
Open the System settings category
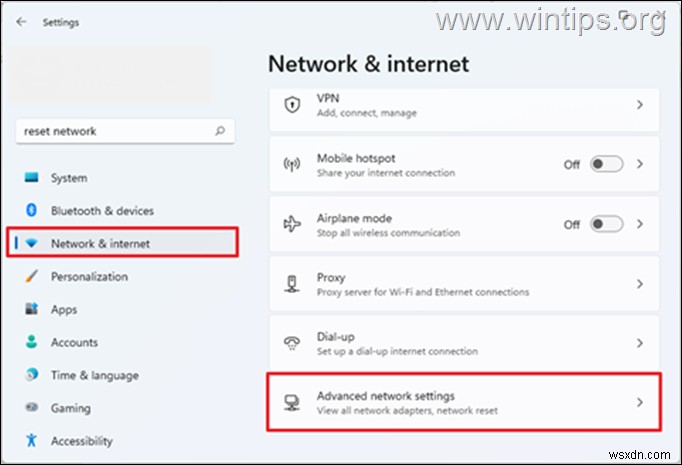(68, 178)
